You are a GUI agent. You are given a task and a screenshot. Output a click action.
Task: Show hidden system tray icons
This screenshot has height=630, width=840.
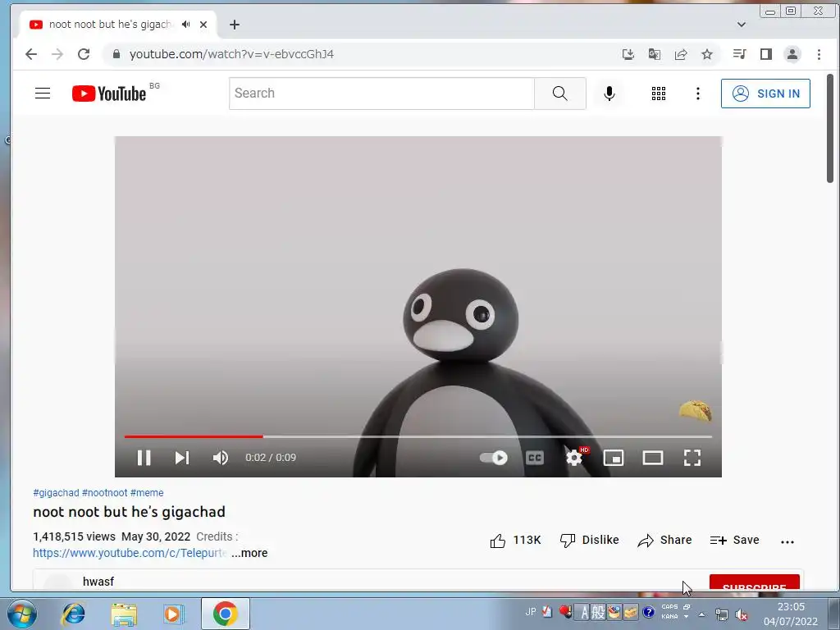click(x=702, y=614)
